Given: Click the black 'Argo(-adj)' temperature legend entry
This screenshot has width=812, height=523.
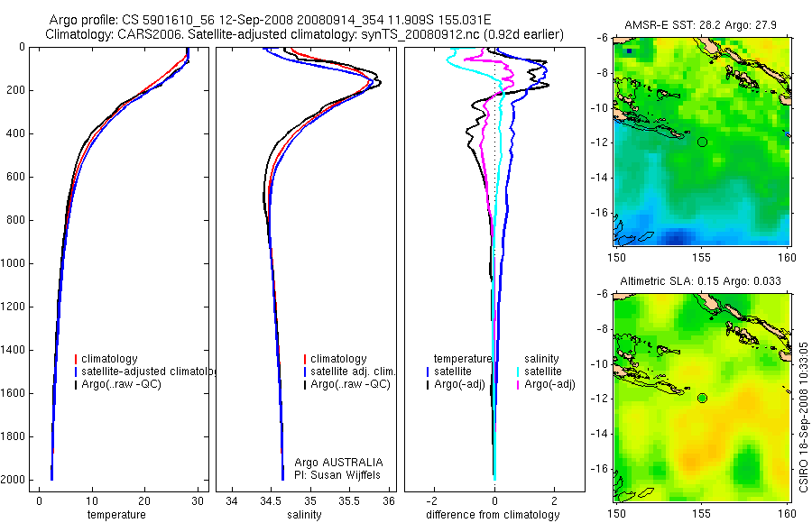Looking at the screenshot, I should (456, 384).
